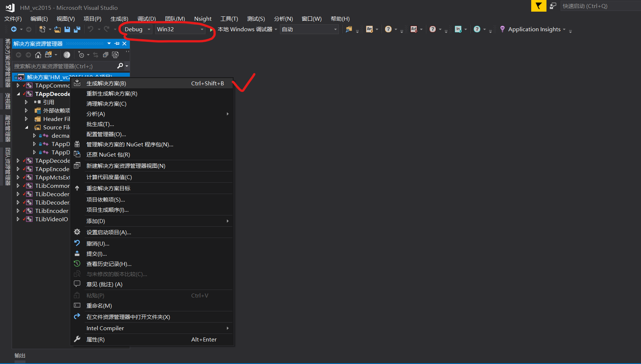Click the yellow notifications filter flag icon
The width and height of the screenshot is (641, 364).
click(538, 6)
